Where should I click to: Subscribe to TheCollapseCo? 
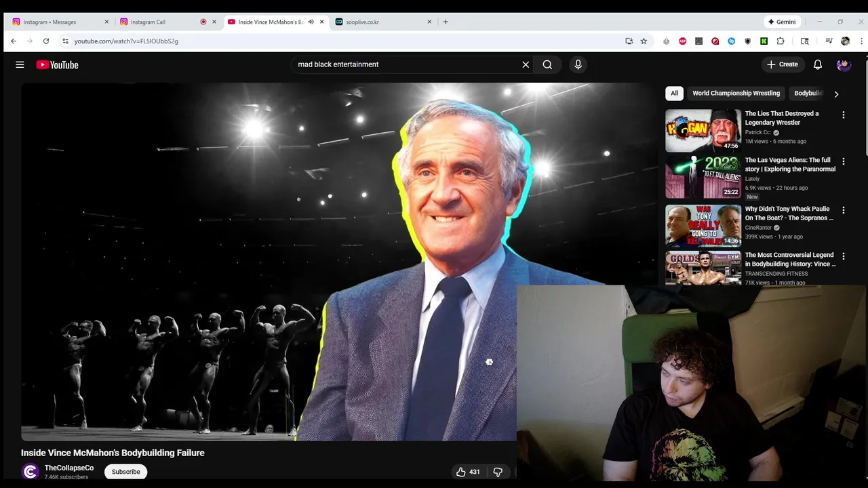coord(126,472)
